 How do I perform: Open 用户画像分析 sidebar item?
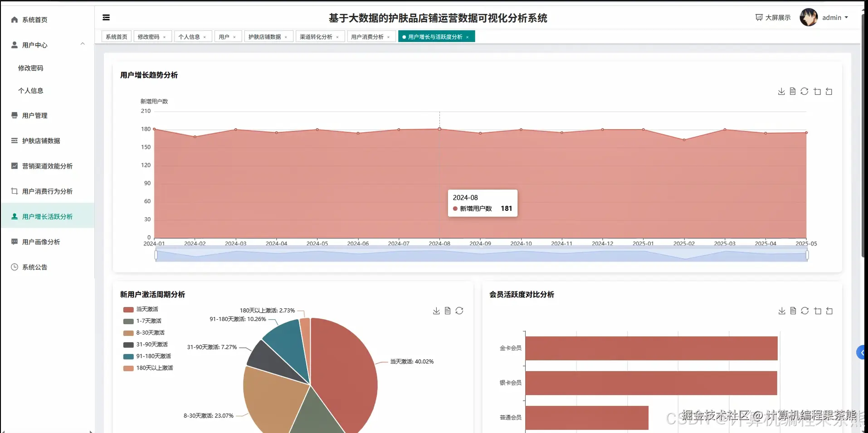tap(47, 242)
